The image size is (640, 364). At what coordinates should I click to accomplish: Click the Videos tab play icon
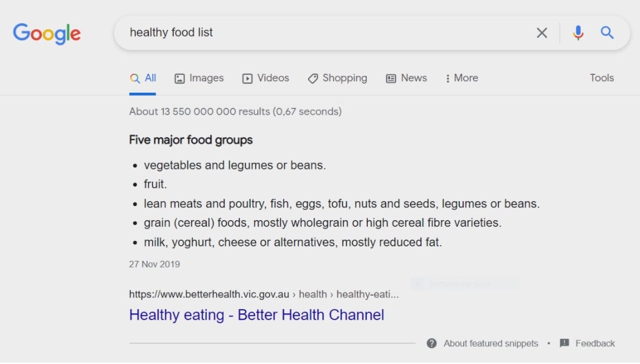point(247,79)
